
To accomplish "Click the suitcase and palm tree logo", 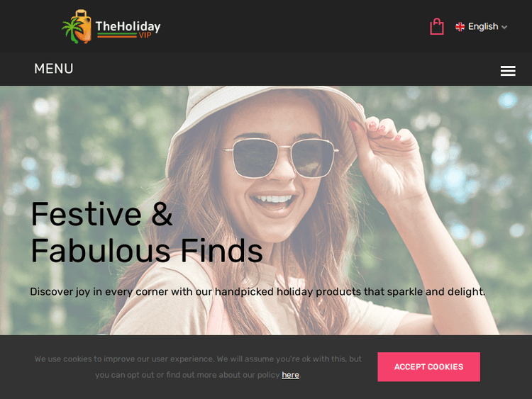I will [x=77, y=26].
